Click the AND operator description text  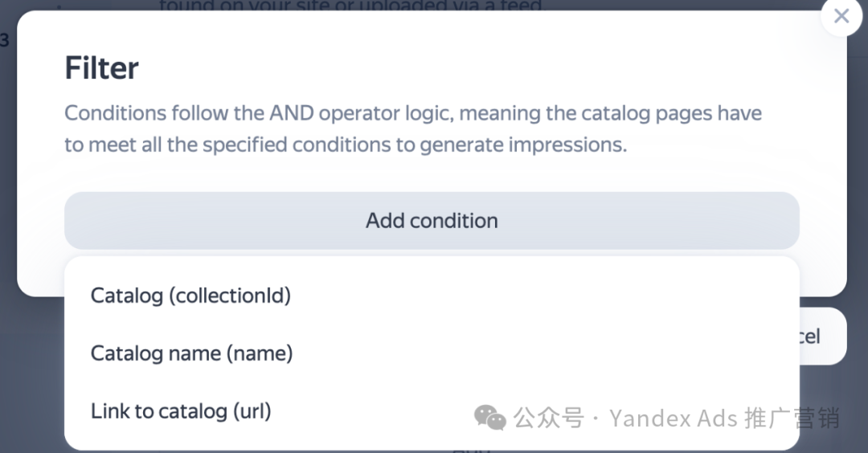click(413, 129)
